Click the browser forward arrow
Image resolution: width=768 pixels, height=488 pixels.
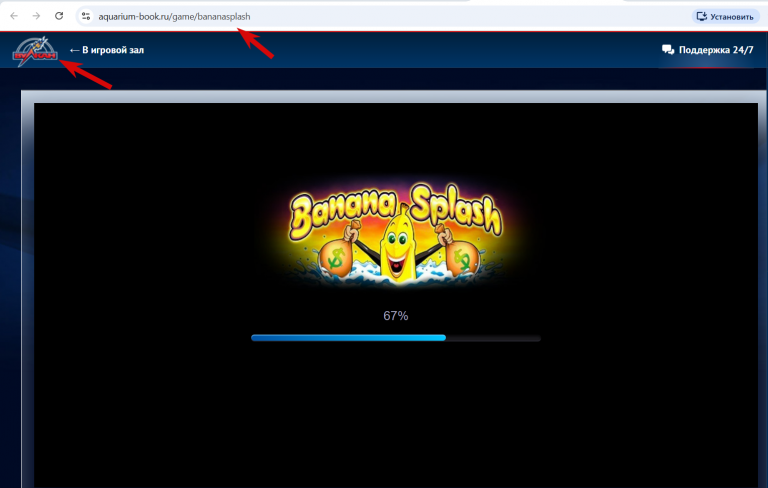(36, 16)
